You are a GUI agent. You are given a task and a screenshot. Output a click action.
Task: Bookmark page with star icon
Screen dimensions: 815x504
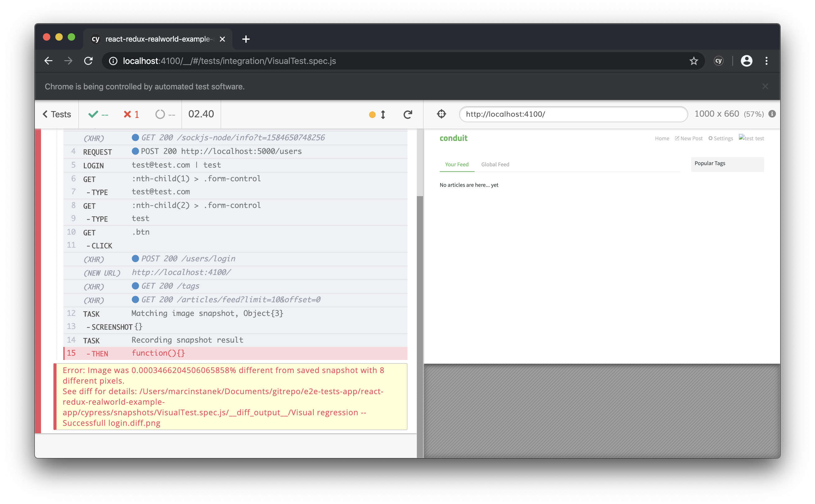pyautogui.click(x=694, y=61)
